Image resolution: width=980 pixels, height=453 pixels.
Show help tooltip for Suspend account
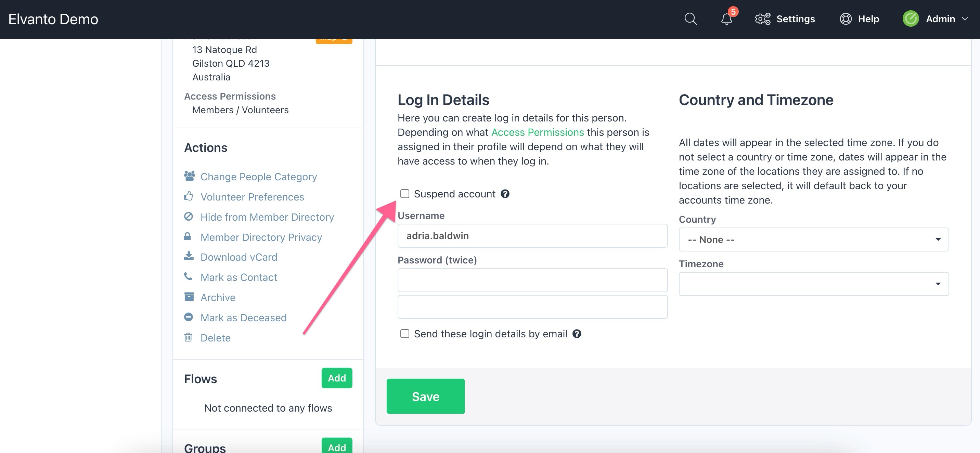coord(505,194)
